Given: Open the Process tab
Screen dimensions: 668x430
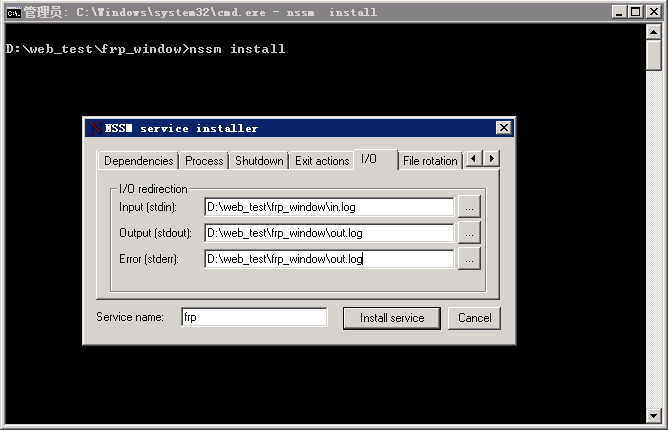Looking at the screenshot, I should tap(204, 161).
